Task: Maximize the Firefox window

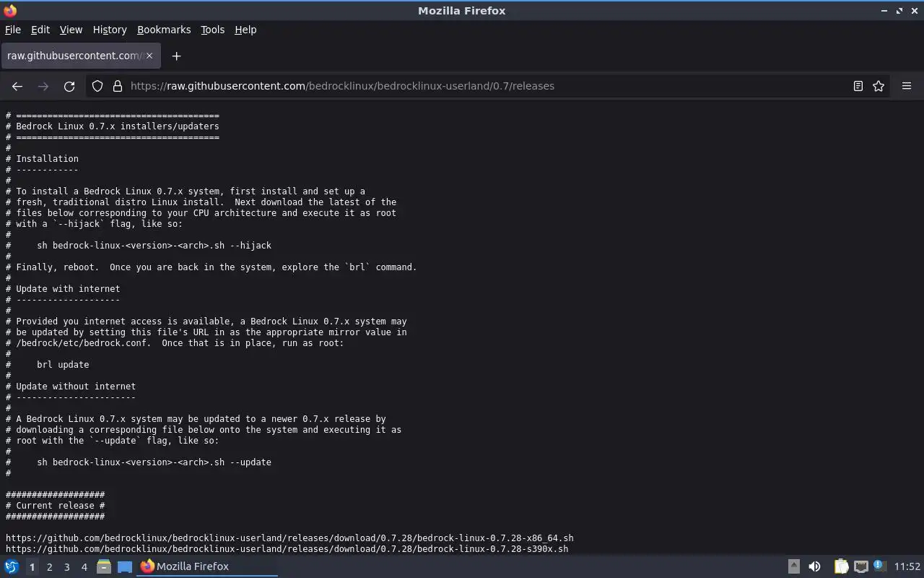Action: (x=899, y=11)
